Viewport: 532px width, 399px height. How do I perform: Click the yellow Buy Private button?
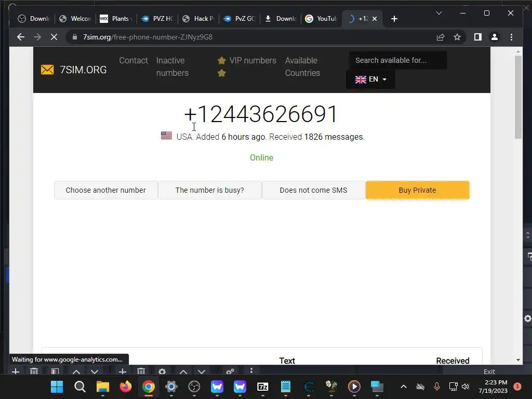417,190
